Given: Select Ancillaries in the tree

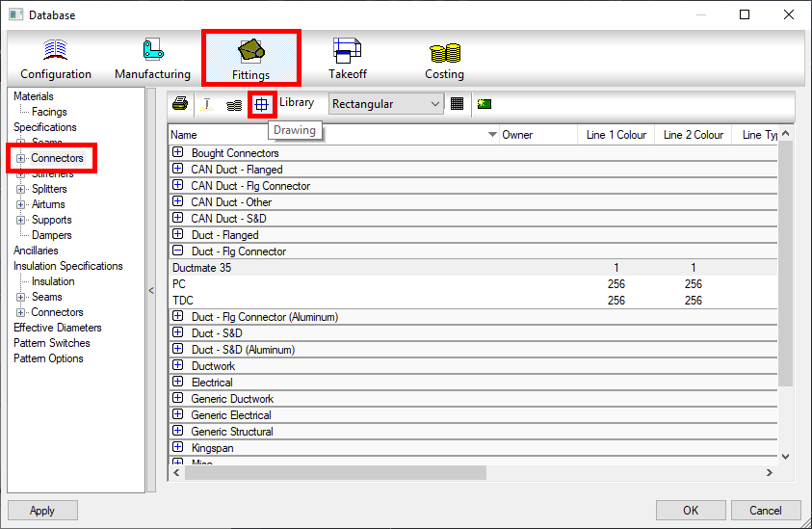Looking at the screenshot, I should [36, 251].
